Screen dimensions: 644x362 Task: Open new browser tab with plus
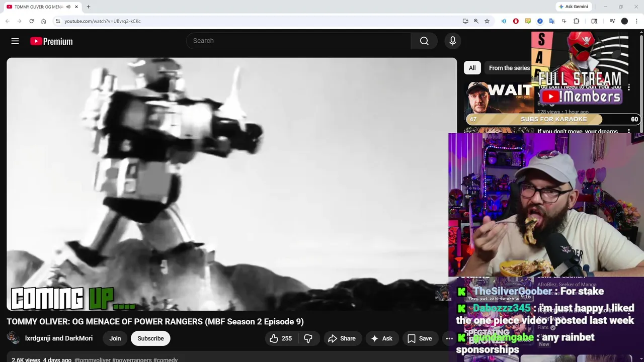coord(89,7)
